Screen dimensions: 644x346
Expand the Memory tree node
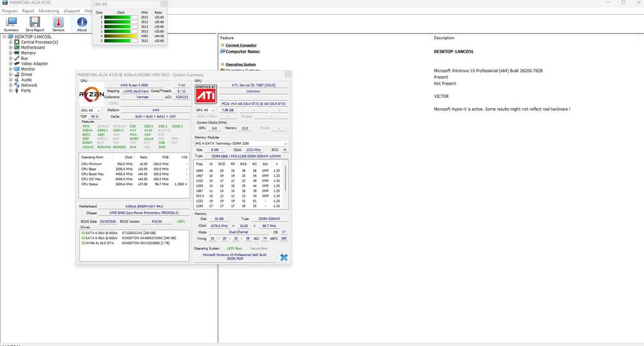click(x=11, y=53)
